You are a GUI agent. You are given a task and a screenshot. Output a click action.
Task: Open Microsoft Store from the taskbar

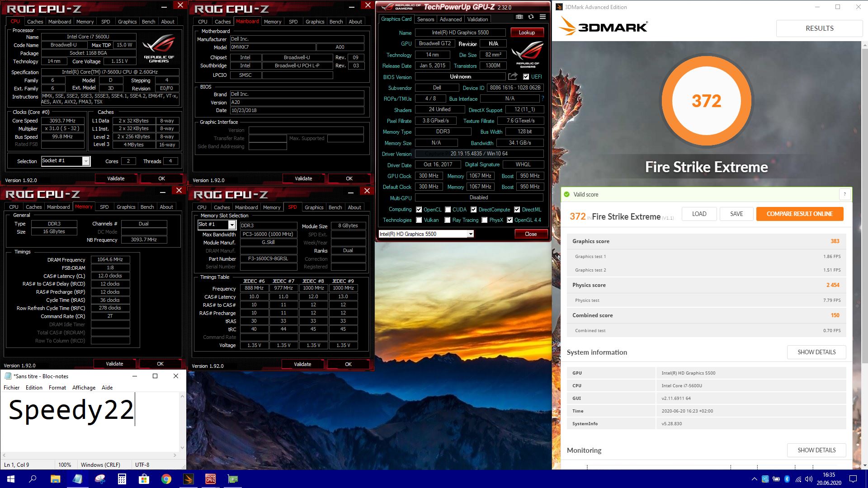(x=144, y=479)
